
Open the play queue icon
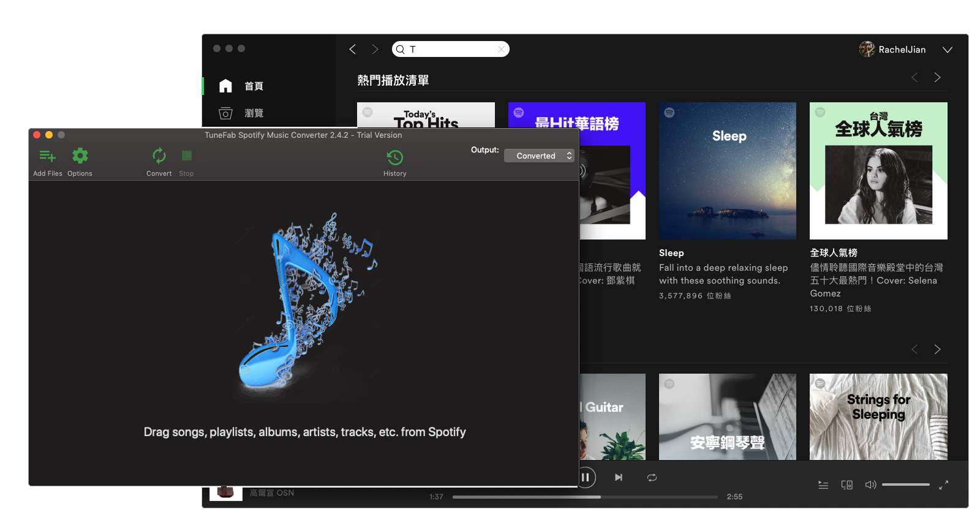[x=823, y=485]
